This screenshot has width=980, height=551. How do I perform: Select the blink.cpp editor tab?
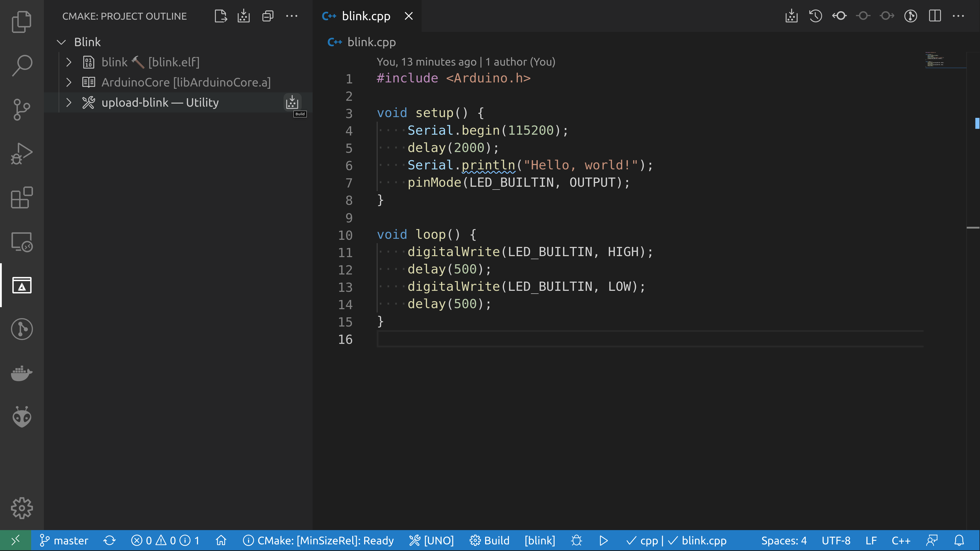coord(365,16)
